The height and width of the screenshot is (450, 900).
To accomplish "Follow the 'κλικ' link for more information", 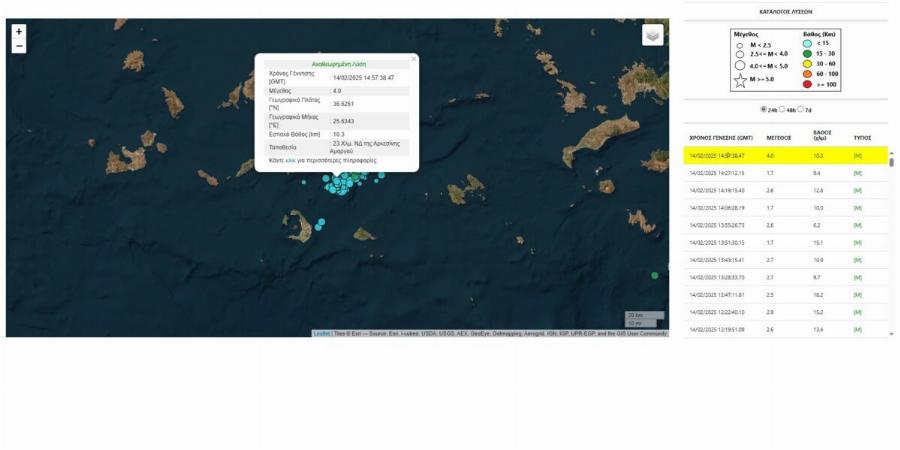I will point(290,161).
